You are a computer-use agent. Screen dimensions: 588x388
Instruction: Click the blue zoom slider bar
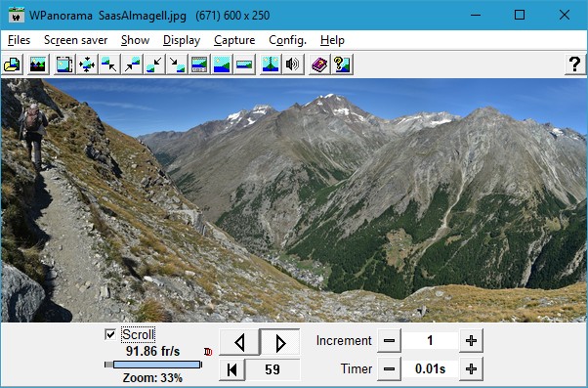click(156, 365)
